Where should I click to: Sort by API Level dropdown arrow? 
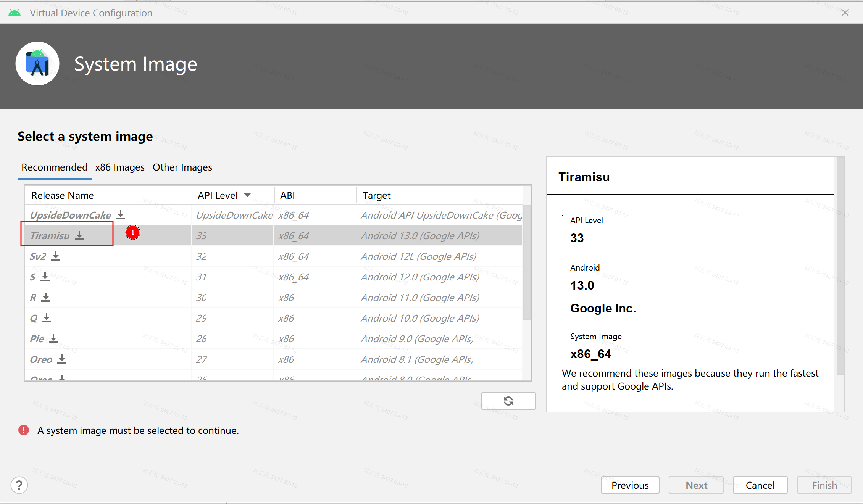pyautogui.click(x=247, y=195)
